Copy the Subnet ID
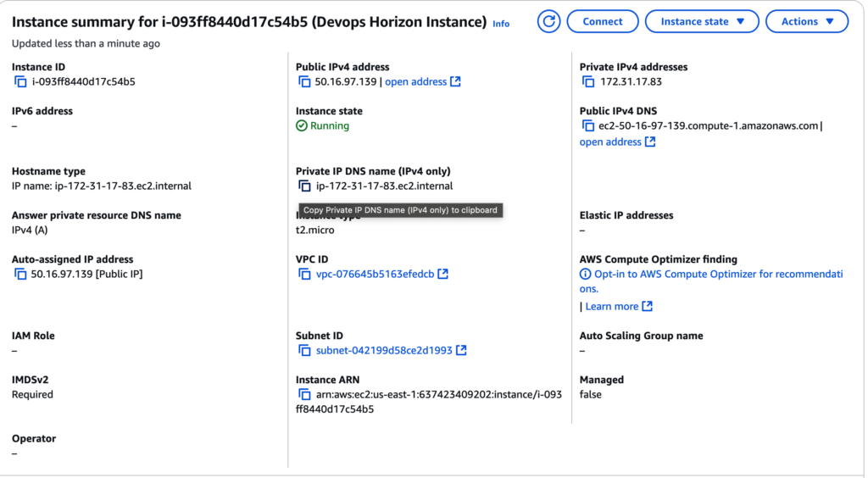Screen dimensions: 868x478 point(304,351)
